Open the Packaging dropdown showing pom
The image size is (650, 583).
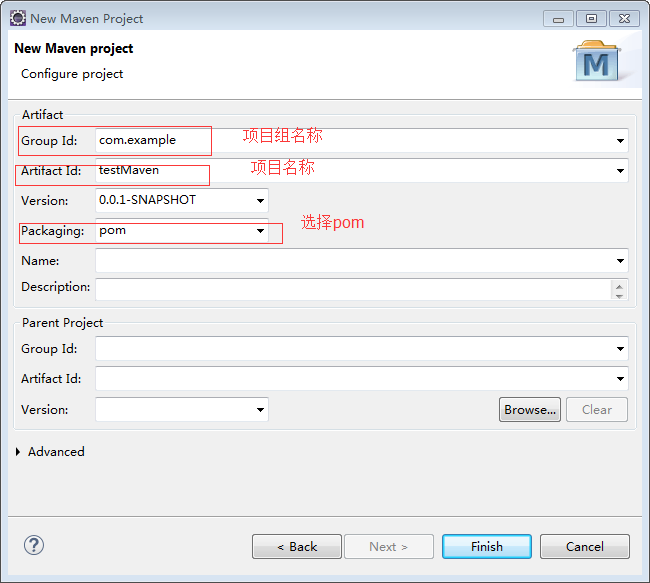click(x=260, y=231)
